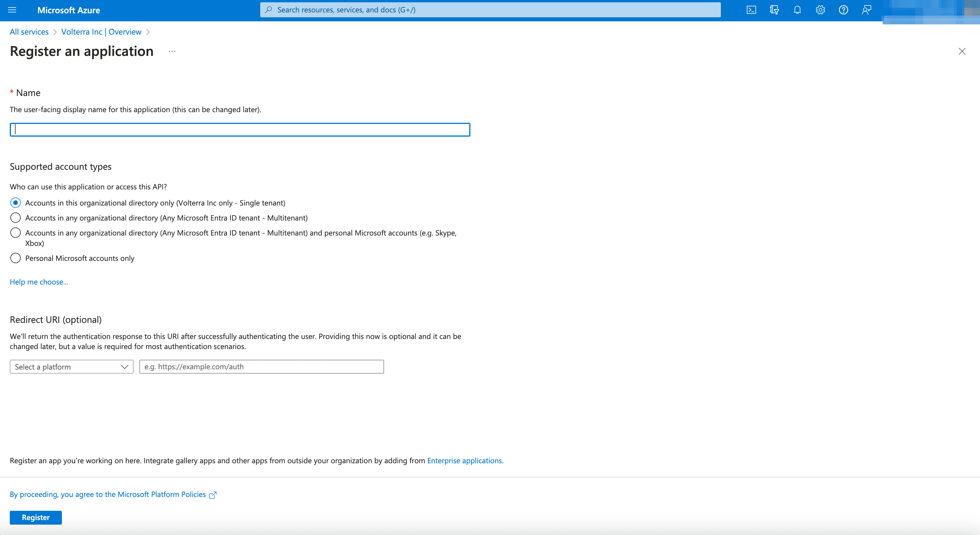Click the settings gear icon
The image size is (980, 535).
tap(821, 10)
